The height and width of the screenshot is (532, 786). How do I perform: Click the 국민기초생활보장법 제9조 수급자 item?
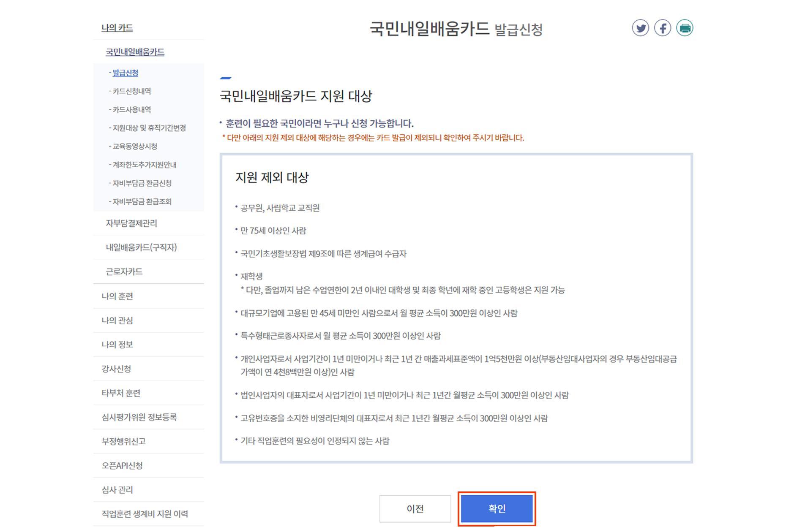[x=323, y=254]
